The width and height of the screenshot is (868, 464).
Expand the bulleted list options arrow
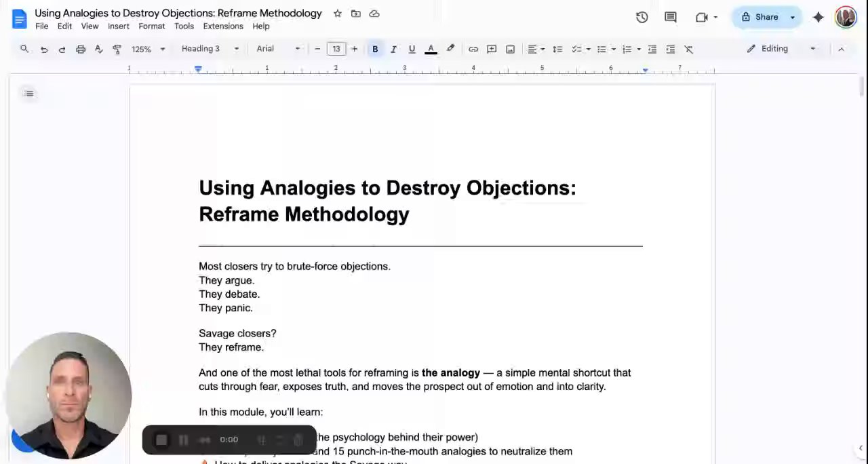(x=613, y=49)
